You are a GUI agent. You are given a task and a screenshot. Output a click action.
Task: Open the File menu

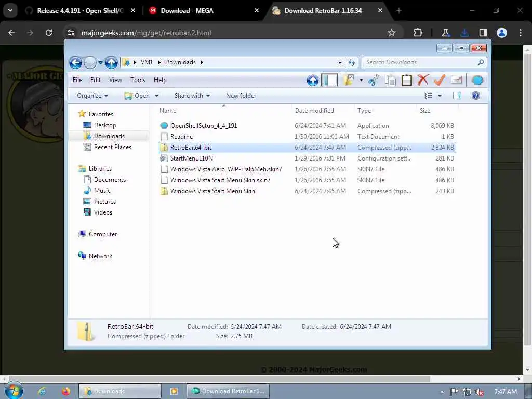tap(77, 80)
